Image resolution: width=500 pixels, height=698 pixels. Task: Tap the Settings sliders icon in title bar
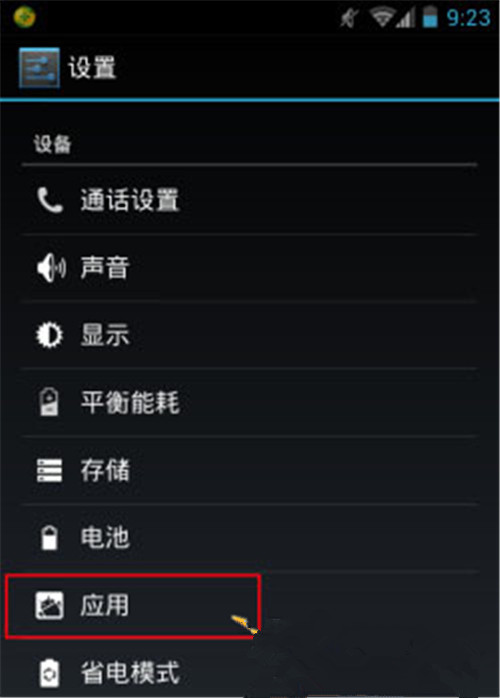pos(39,68)
